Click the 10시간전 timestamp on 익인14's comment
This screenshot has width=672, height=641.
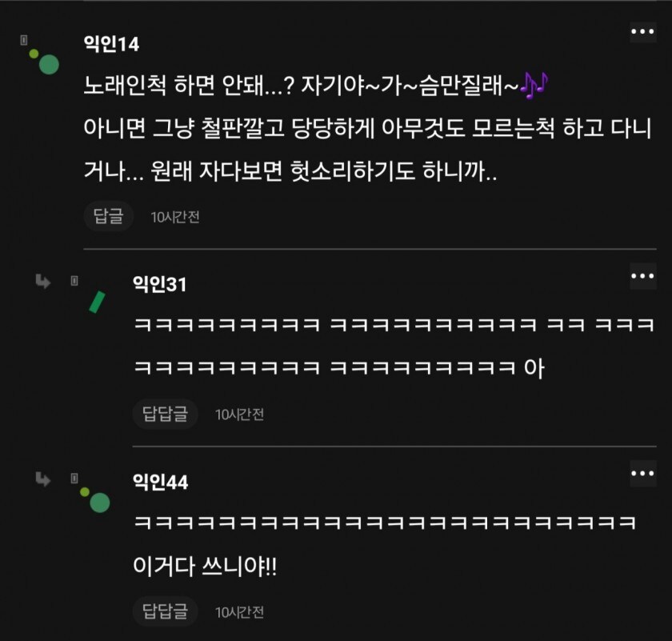point(173,216)
